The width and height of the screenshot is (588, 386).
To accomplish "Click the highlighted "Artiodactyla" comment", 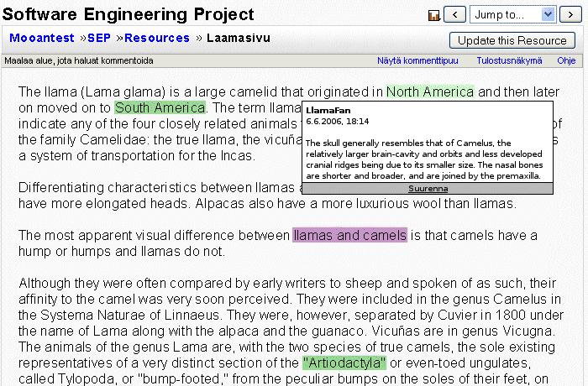I will coord(344,363).
